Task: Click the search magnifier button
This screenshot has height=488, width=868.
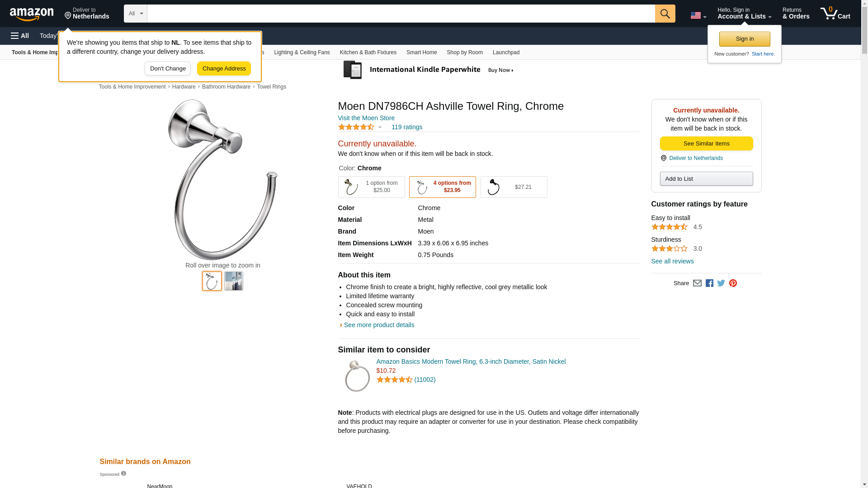Action: (665, 14)
